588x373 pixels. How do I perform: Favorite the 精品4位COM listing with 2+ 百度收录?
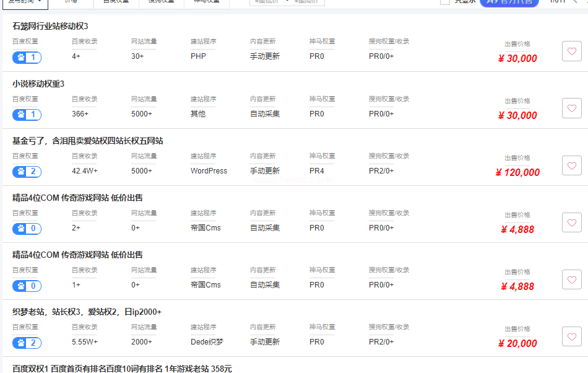(571, 222)
